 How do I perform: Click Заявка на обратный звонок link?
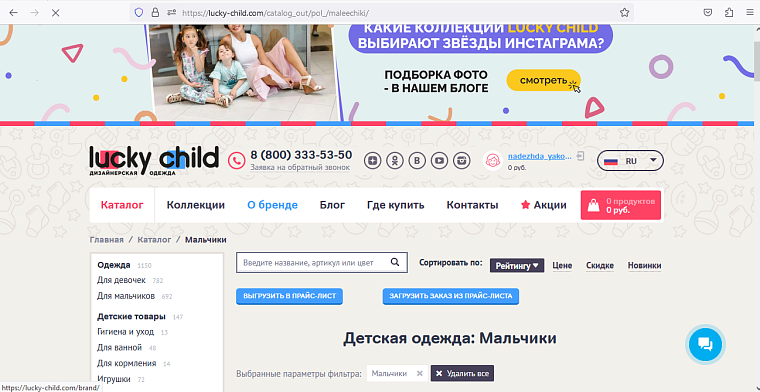[300, 168]
